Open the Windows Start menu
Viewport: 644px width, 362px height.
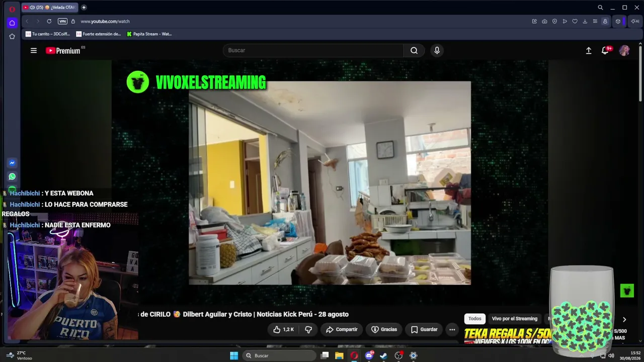point(234,355)
